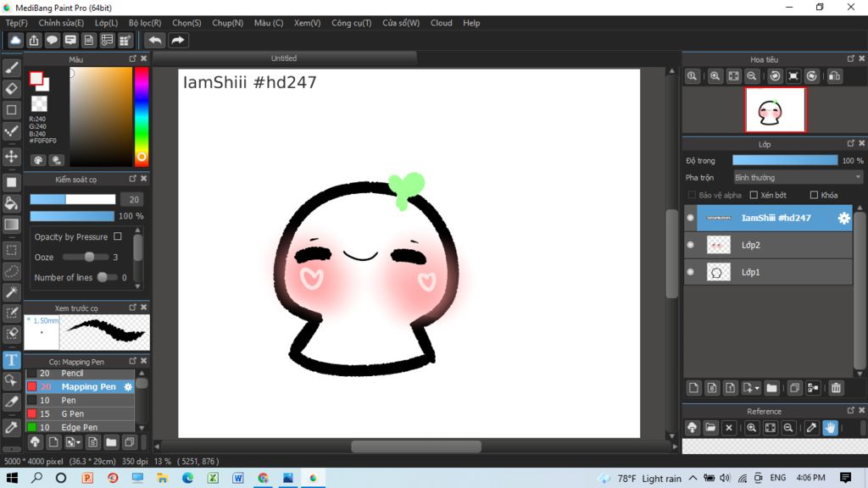Adjust the Ooze slider
The width and height of the screenshot is (868, 488).
pyautogui.click(x=86, y=257)
